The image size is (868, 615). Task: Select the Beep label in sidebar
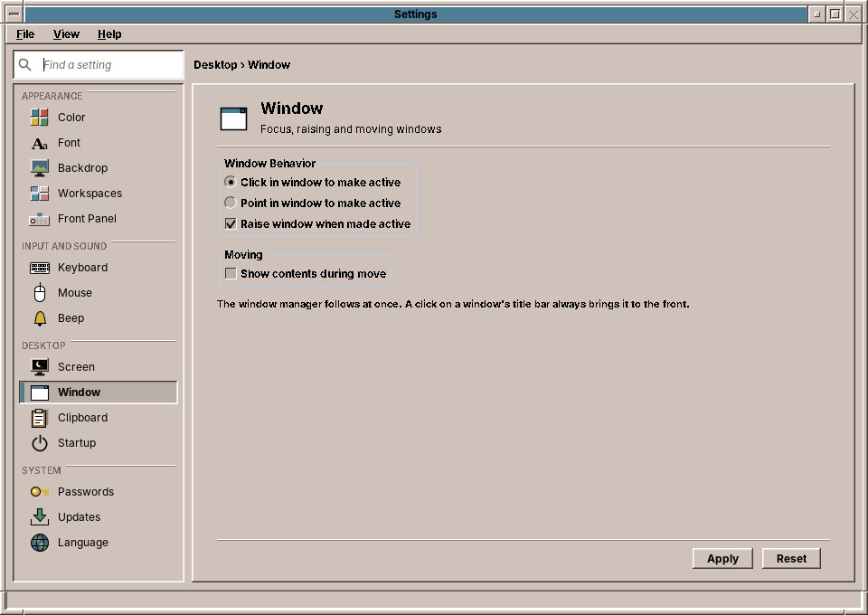tap(71, 318)
